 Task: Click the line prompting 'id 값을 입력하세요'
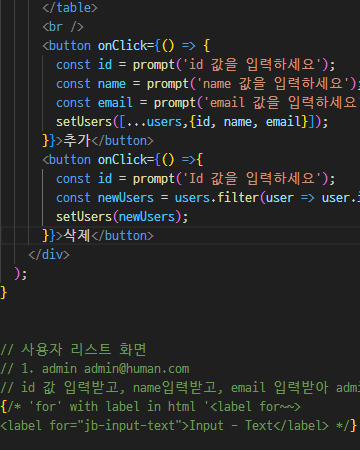[x=196, y=65]
